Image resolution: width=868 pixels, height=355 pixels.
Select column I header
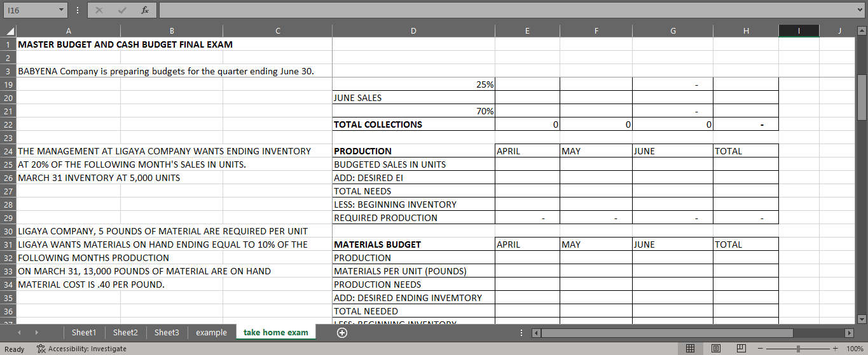(x=799, y=30)
